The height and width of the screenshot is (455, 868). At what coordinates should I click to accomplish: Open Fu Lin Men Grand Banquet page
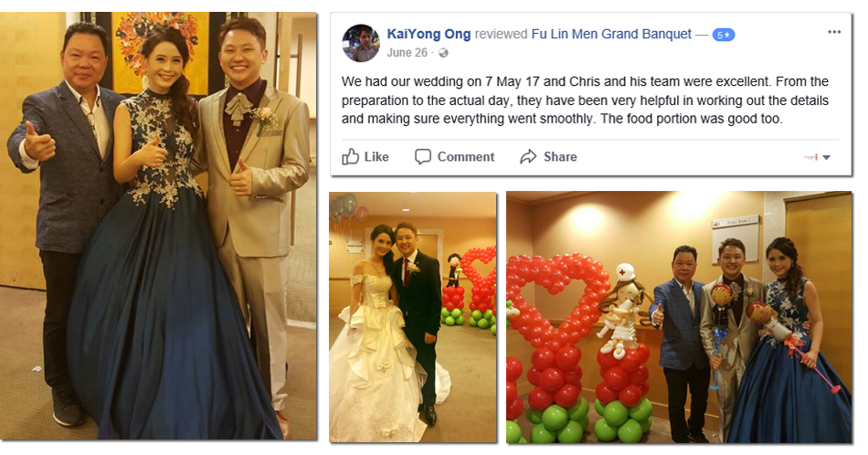[x=611, y=34]
